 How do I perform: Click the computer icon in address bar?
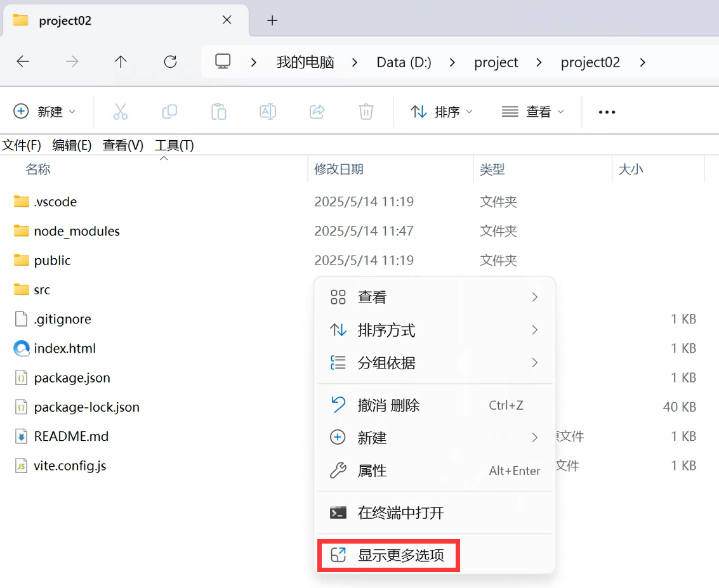pos(223,62)
